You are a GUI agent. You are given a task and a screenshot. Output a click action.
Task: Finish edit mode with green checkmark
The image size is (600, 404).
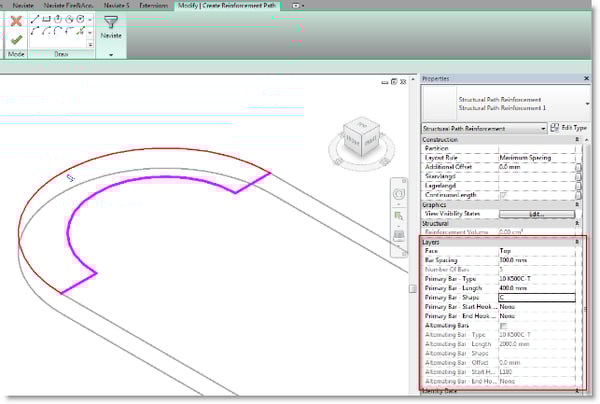pyautogui.click(x=16, y=39)
